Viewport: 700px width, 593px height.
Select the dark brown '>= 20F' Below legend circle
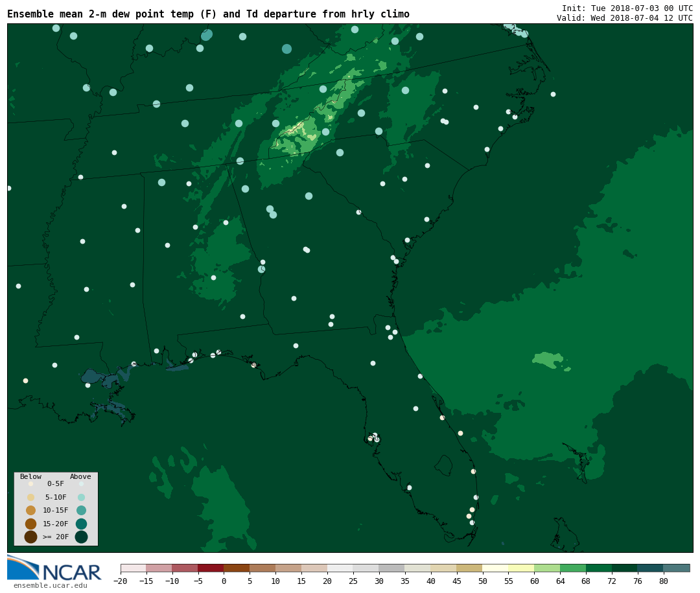[x=30, y=537]
